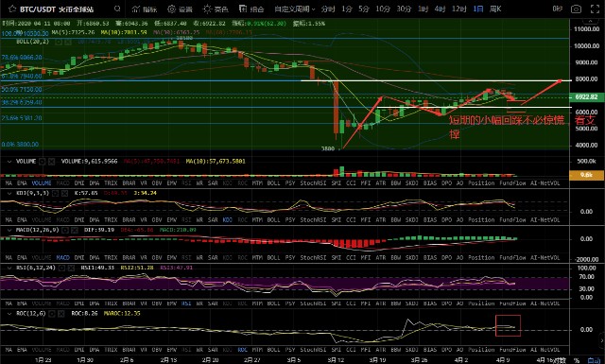Switch to the 12时 interval

click(459, 9)
